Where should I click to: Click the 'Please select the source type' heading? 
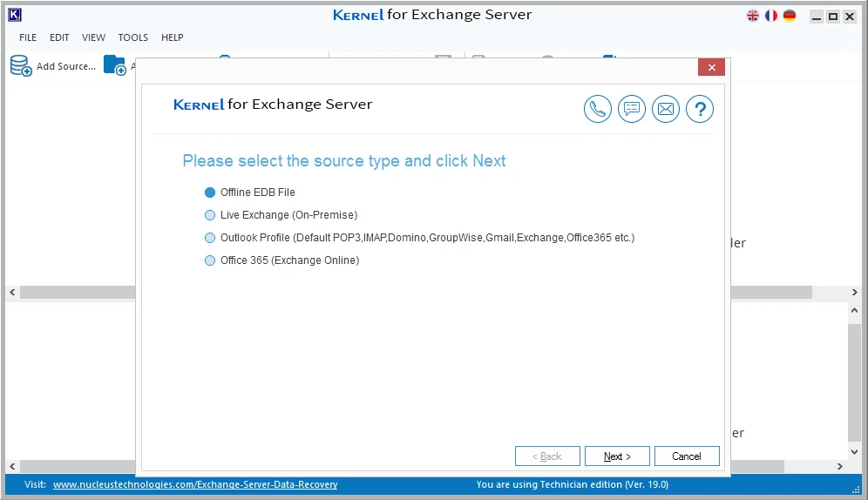coord(343,161)
